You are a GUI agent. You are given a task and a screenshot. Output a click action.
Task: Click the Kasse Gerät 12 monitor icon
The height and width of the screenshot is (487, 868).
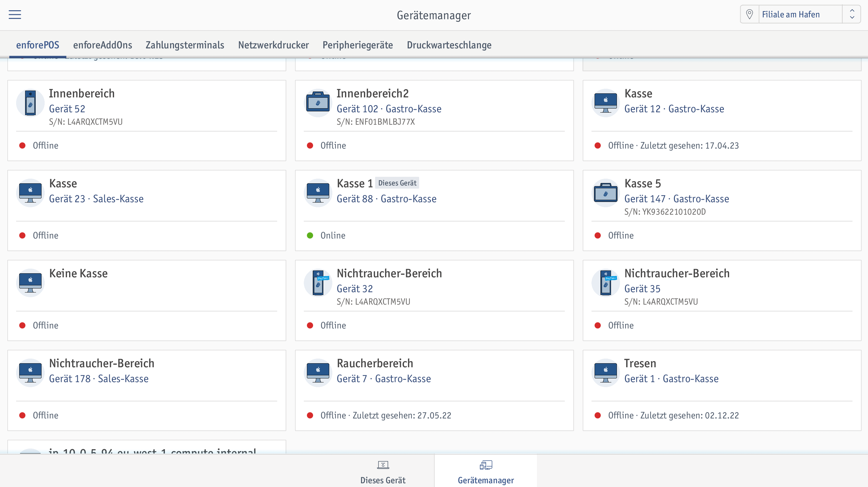(x=605, y=103)
